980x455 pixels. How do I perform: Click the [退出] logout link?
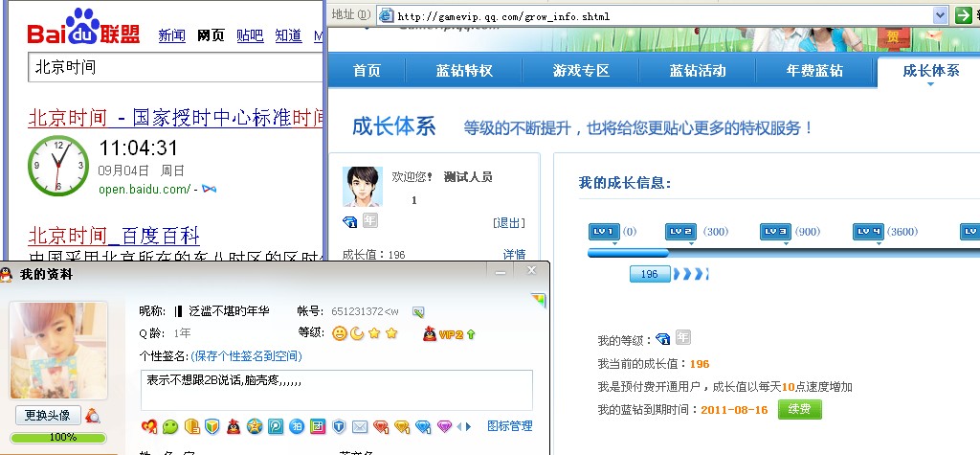coord(509,223)
